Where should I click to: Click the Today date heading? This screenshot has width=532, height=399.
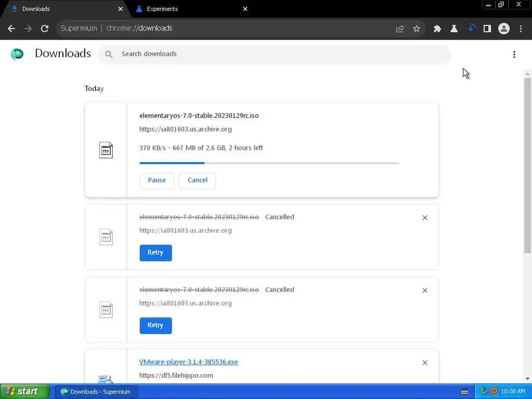coord(94,88)
